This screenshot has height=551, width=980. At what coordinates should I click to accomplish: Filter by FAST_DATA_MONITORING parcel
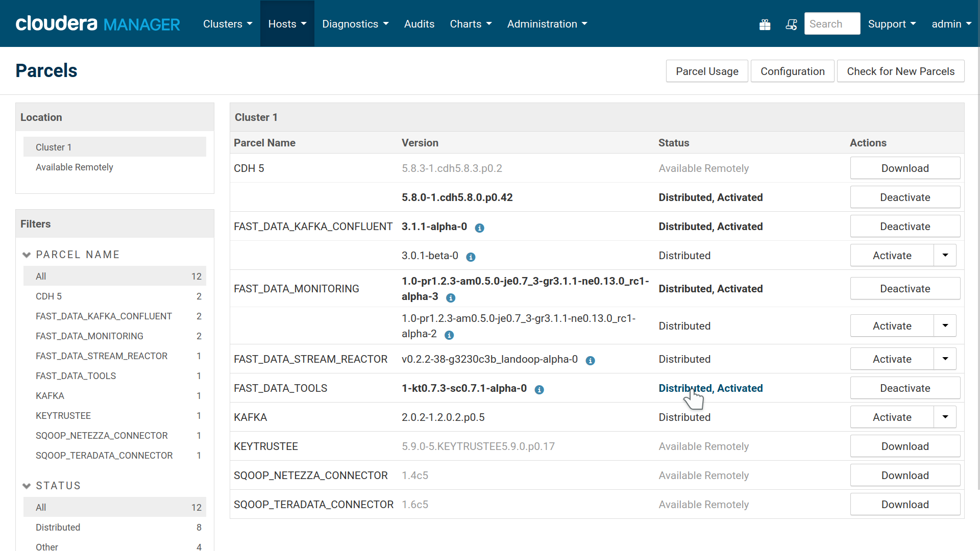(x=115, y=336)
